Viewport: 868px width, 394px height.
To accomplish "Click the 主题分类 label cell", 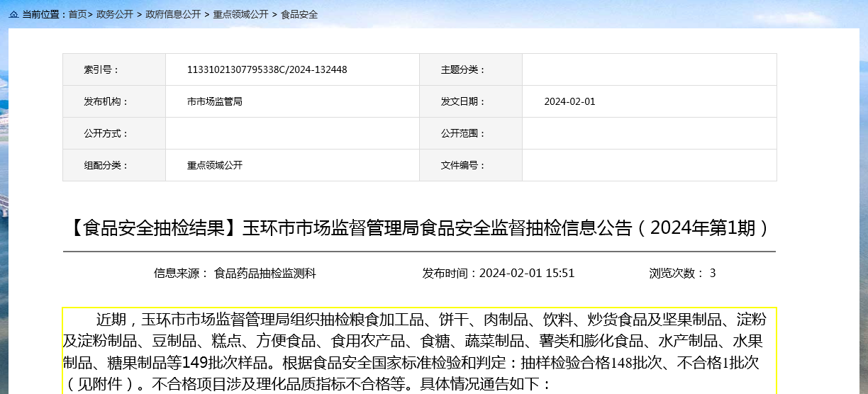I will [x=464, y=69].
